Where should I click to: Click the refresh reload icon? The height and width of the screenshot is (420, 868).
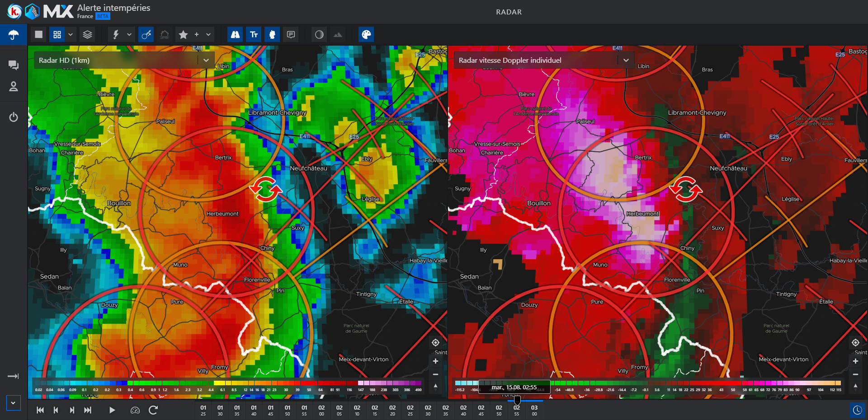(x=153, y=410)
